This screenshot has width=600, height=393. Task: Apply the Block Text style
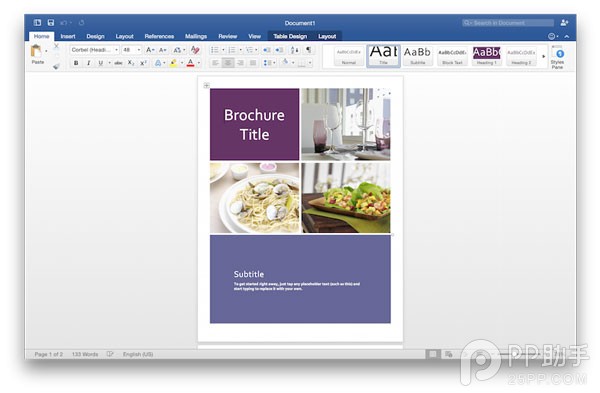pos(452,56)
